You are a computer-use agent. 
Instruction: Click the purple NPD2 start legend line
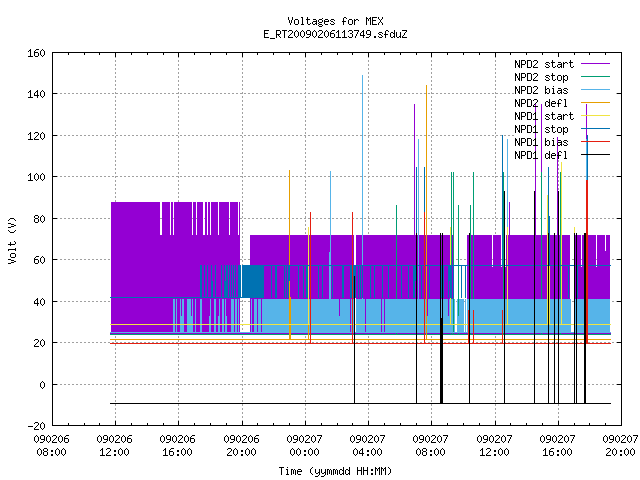click(x=596, y=64)
